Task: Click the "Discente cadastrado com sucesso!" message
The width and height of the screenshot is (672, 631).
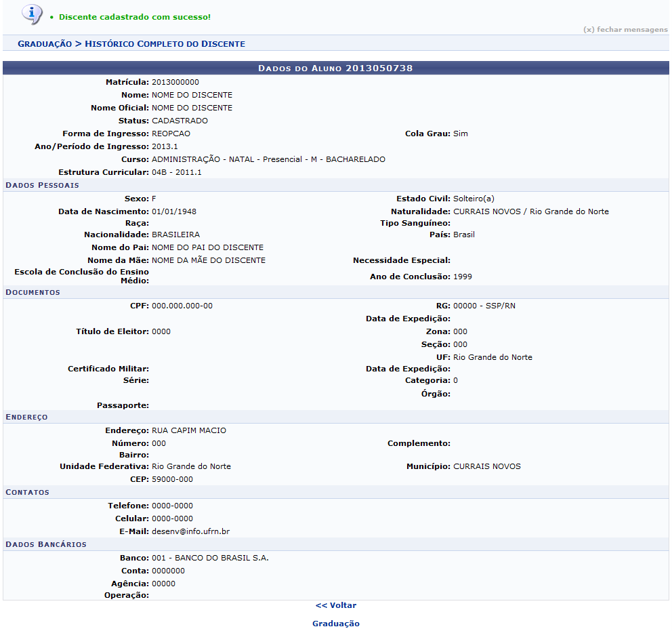Action: pyautogui.click(x=134, y=16)
